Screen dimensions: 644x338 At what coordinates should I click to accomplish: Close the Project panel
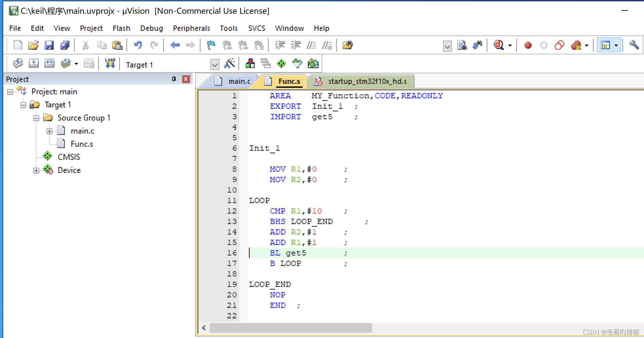pos(186,79)
